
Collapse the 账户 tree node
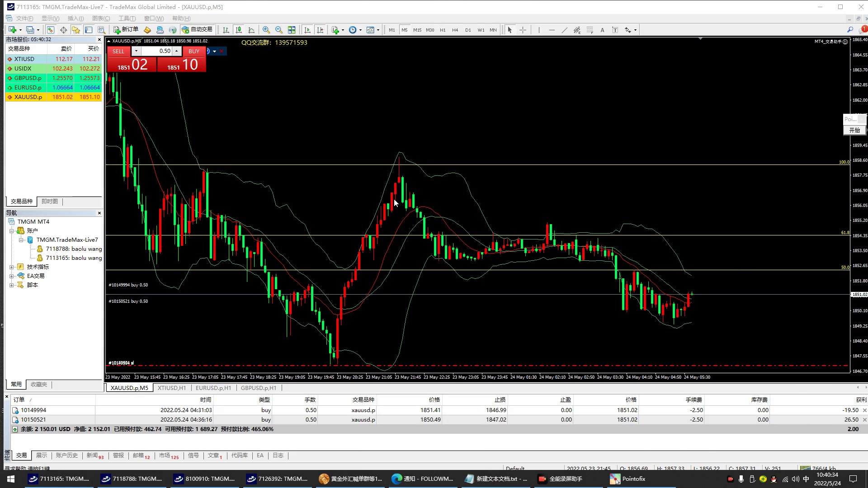[x=12, y=231]
